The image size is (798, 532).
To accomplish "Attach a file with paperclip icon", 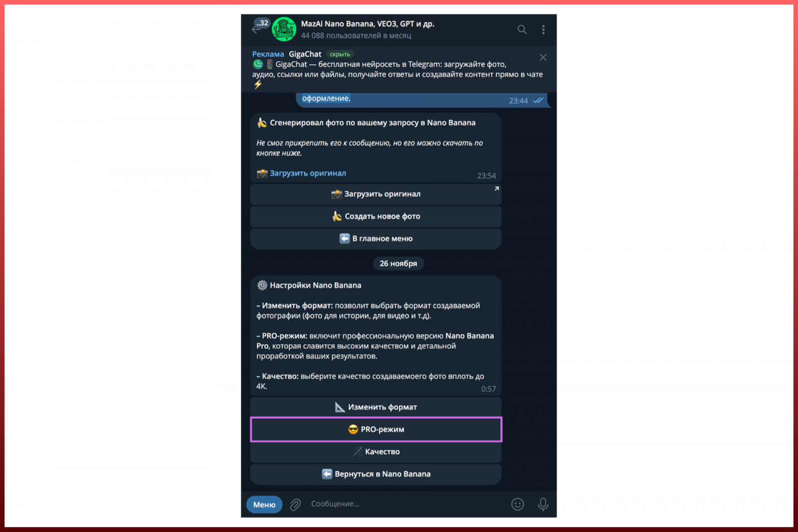I will 295,505.
